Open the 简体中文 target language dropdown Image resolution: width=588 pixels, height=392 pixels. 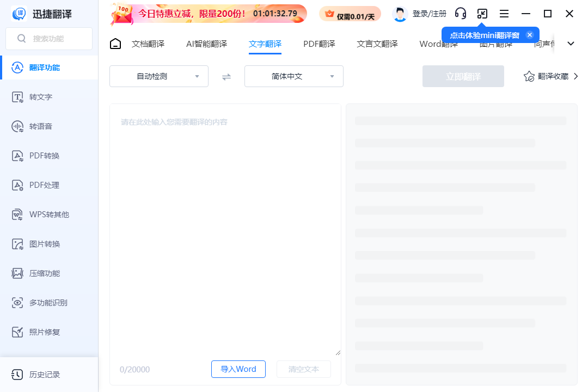[x=294, y=76]
